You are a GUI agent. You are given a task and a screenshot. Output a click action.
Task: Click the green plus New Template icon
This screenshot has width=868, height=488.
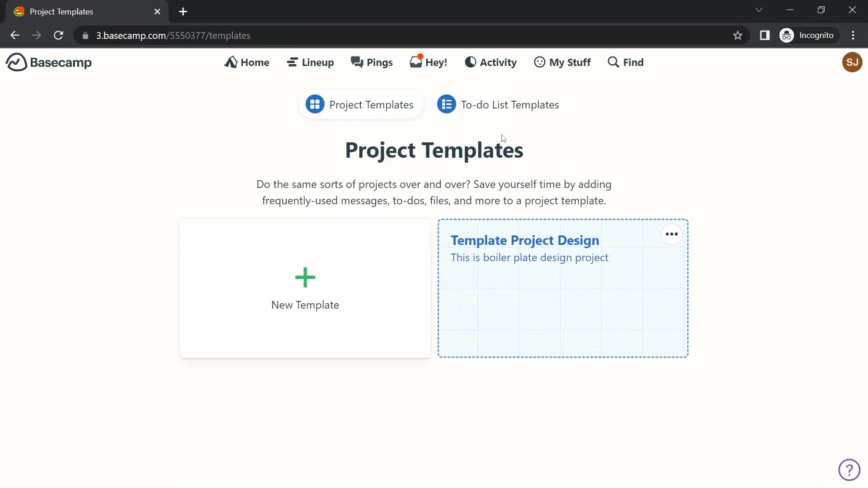(x=305, y=277)
